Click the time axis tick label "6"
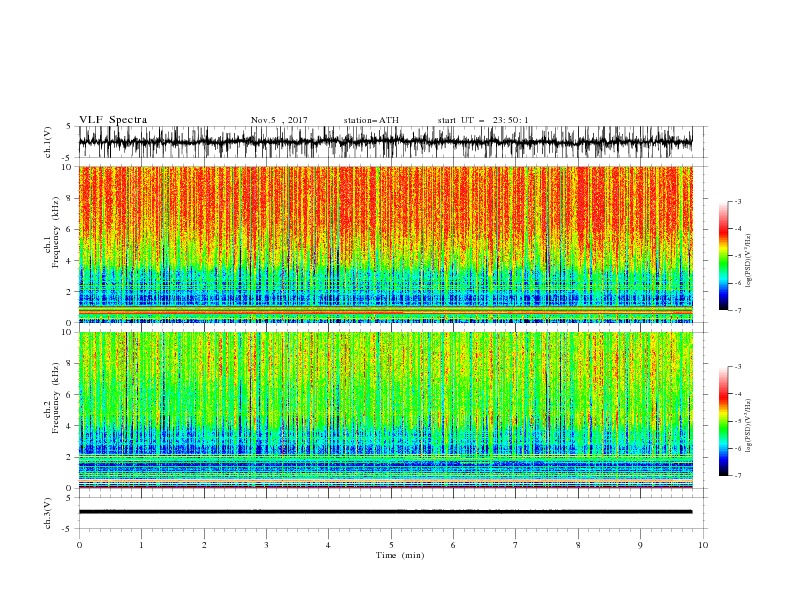Image resolution: width=792 pixels, height=612 pixels. point(453,545)
